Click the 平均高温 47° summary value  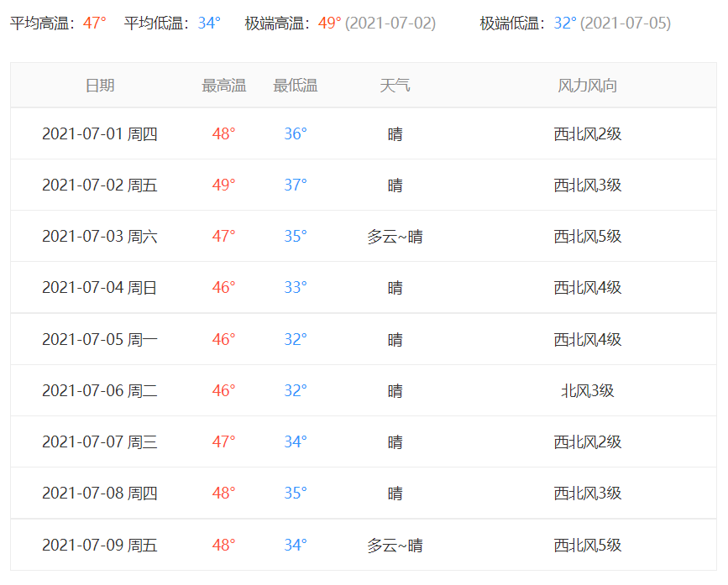coord(95,23)
